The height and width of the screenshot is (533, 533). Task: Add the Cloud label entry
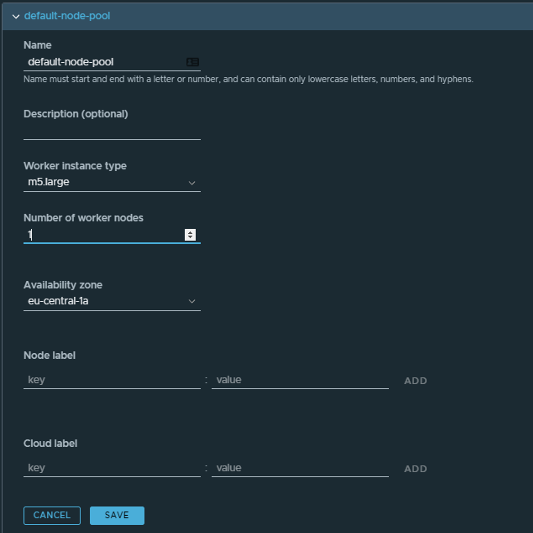415,469
